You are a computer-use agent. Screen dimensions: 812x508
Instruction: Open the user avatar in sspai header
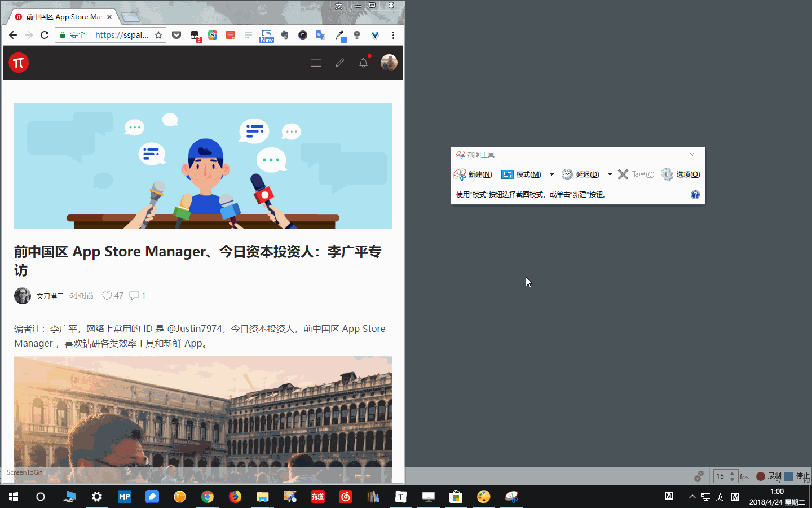[x=389, y=63]
